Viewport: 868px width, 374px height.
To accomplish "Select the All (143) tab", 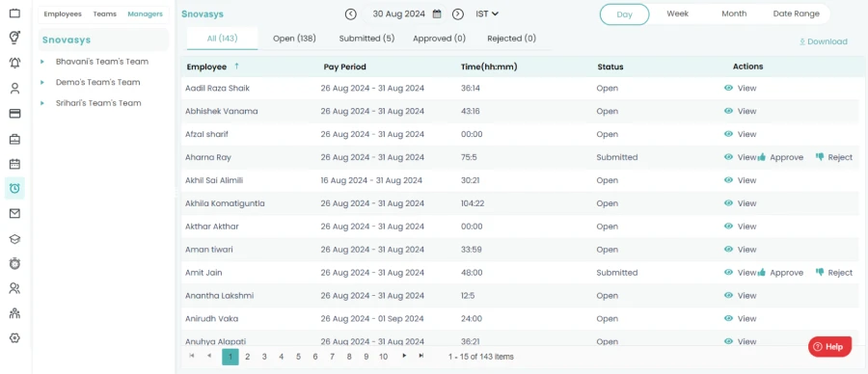I will [222, 39].
